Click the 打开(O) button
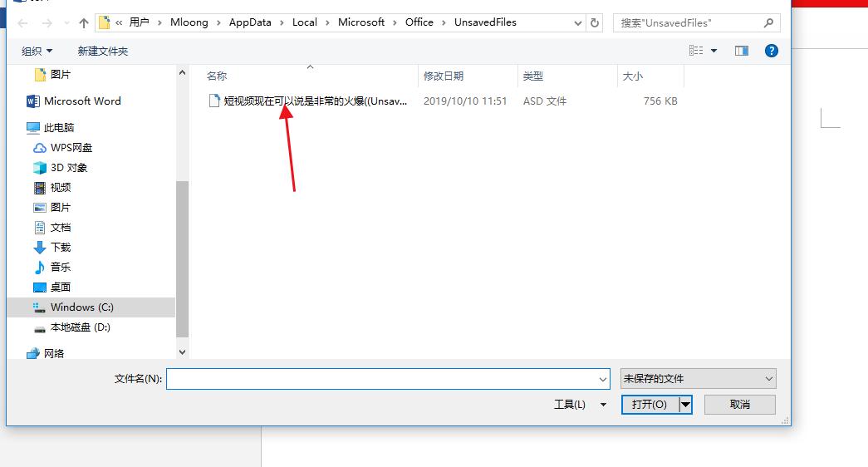 coord(650,405)
